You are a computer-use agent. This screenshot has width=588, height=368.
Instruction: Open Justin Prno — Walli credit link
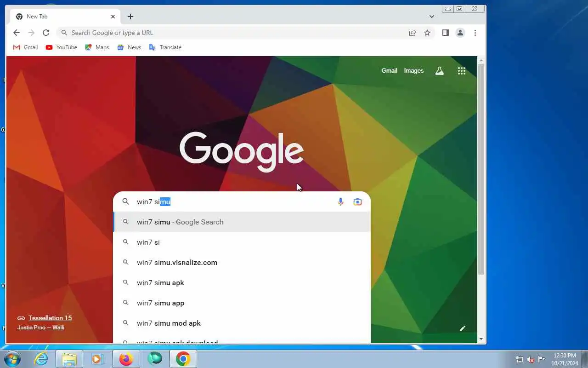[40, 328]
